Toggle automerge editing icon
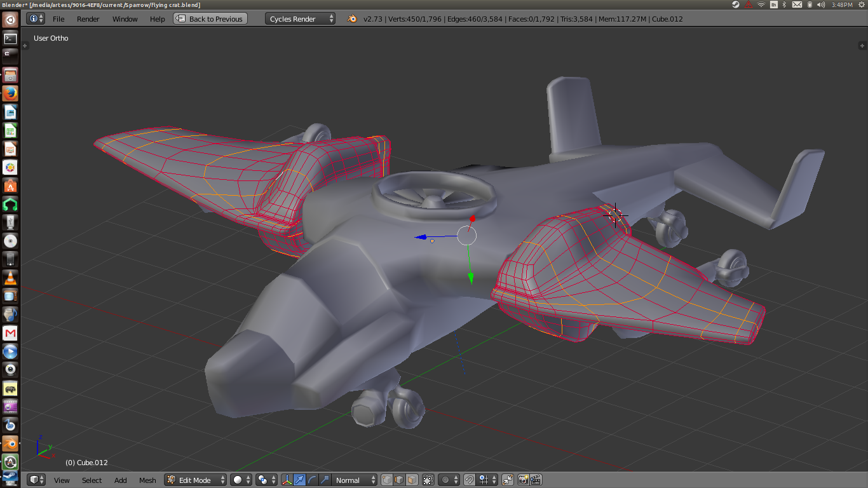This screenshot has height=488, width=868. [508, 480]
